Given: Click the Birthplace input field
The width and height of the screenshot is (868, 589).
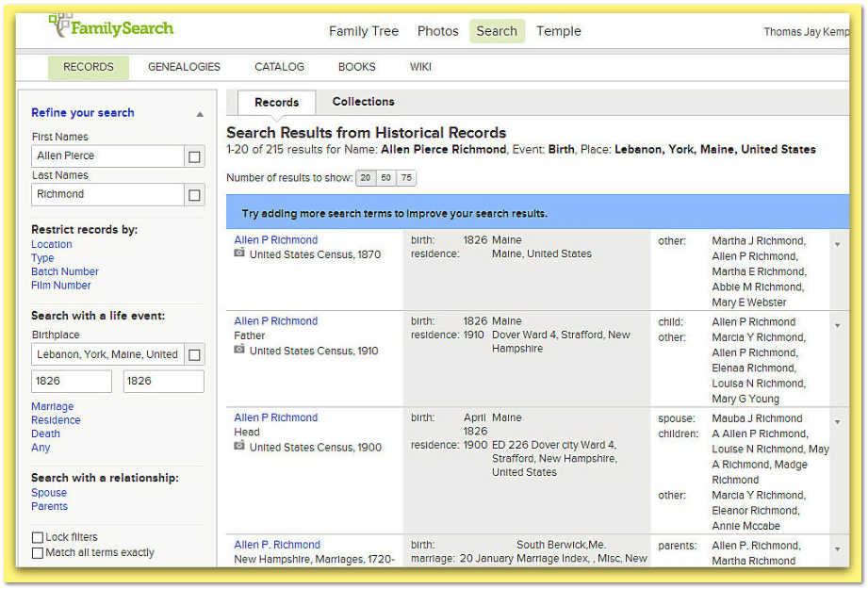Looking at the screenshot, I should [x=107, y=354].
